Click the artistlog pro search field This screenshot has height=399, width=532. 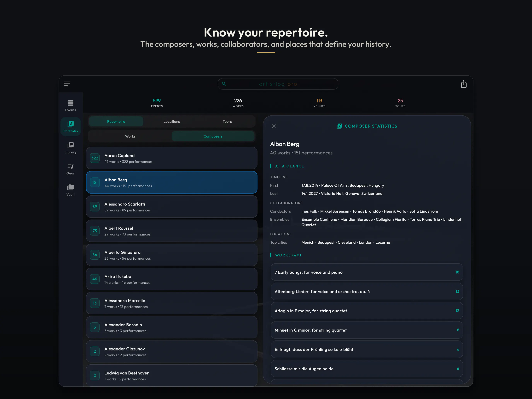(278, 84)
